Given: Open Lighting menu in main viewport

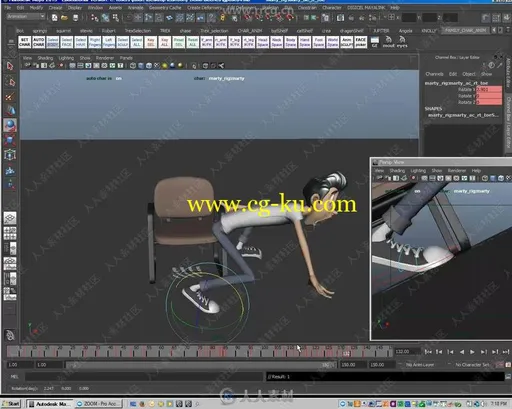Looking at the screenshot, I should click(x=66, y=58).
